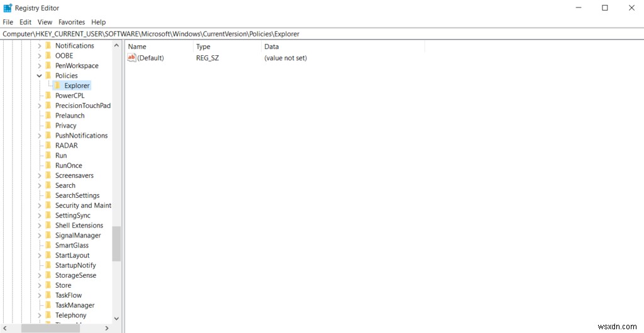Image resolution: width=644 pixels, height=333 pixels.
Task: Expand the Telephony key
Action: click(x=40, y=315)
